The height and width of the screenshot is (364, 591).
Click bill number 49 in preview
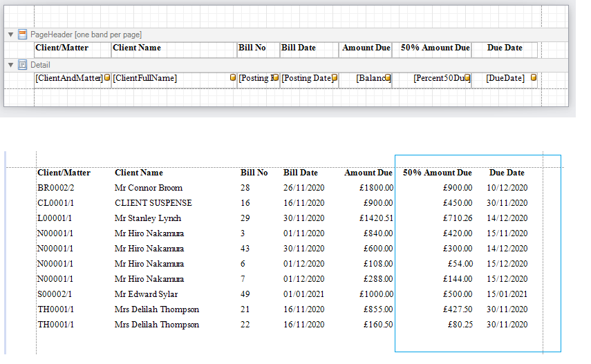point(245,294)
